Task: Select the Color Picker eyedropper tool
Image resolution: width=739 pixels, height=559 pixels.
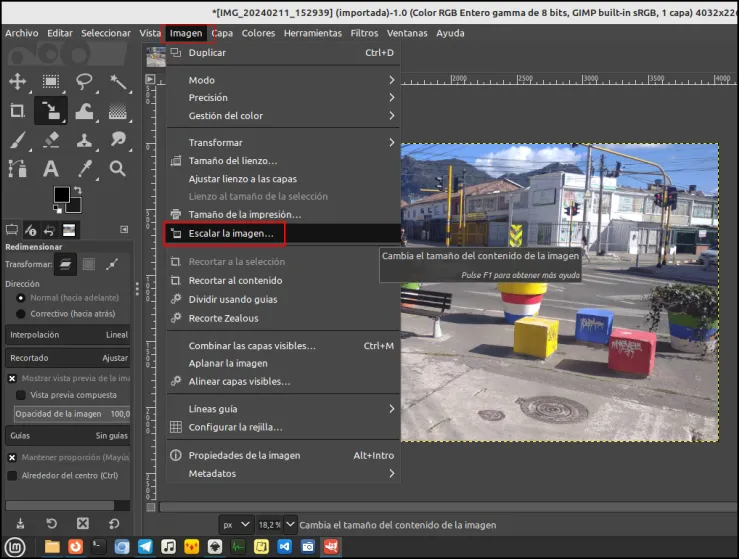Action: (x=84, y=169)
